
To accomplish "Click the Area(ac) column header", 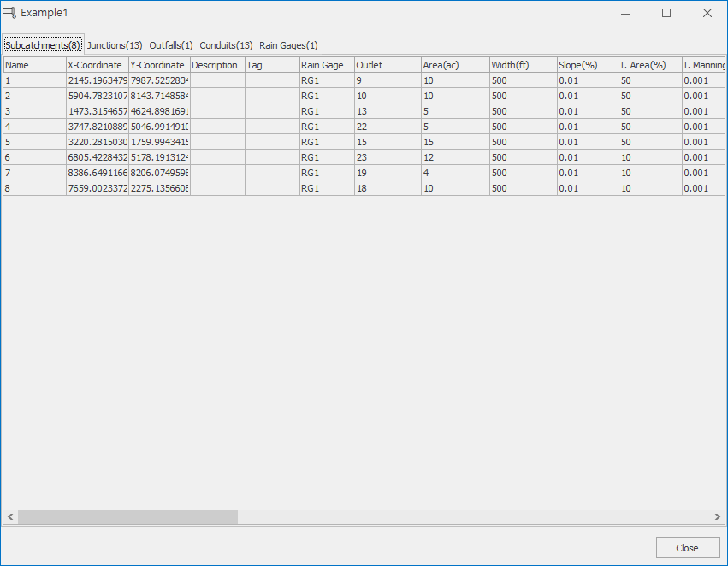I will coord(455,65).
